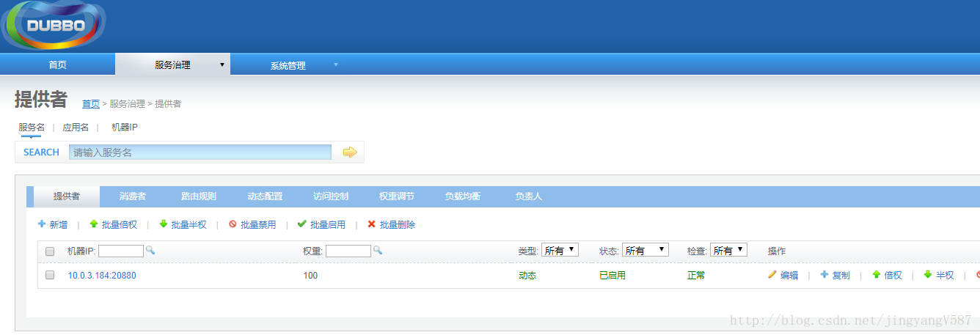This screenshot has height=335, width=980.
Task: Click the DUBBO logo
Action: click(x=54, y=24)
